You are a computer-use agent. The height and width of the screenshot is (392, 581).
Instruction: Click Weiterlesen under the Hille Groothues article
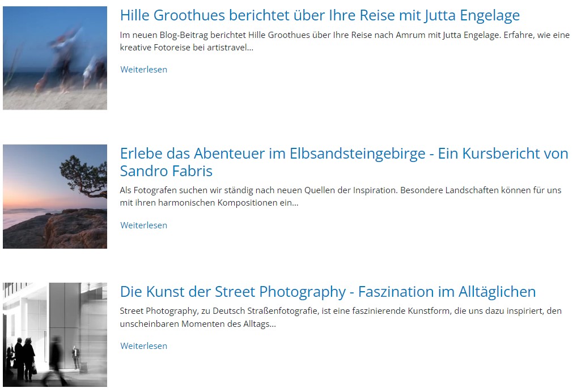coord(144,70)
